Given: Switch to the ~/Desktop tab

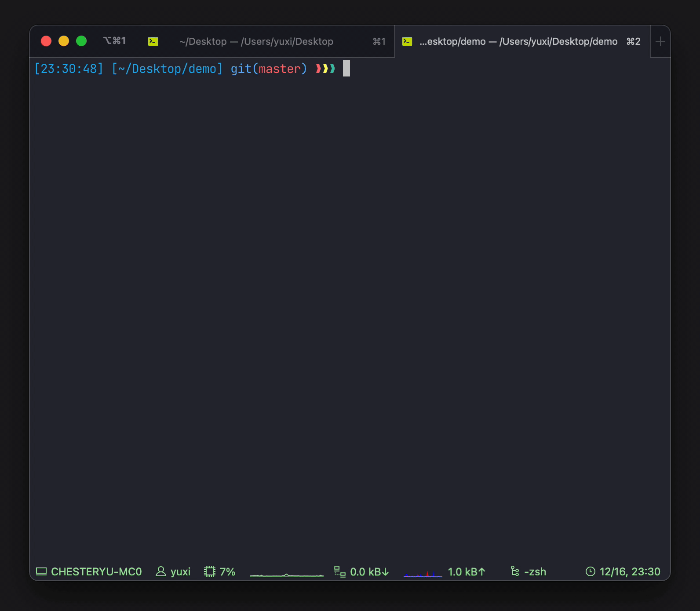Looking at the screenshot, I should click(256, 42).
